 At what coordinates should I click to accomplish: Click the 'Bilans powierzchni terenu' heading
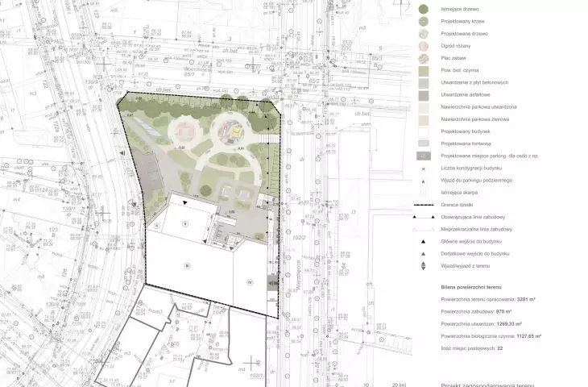(471, 287)
